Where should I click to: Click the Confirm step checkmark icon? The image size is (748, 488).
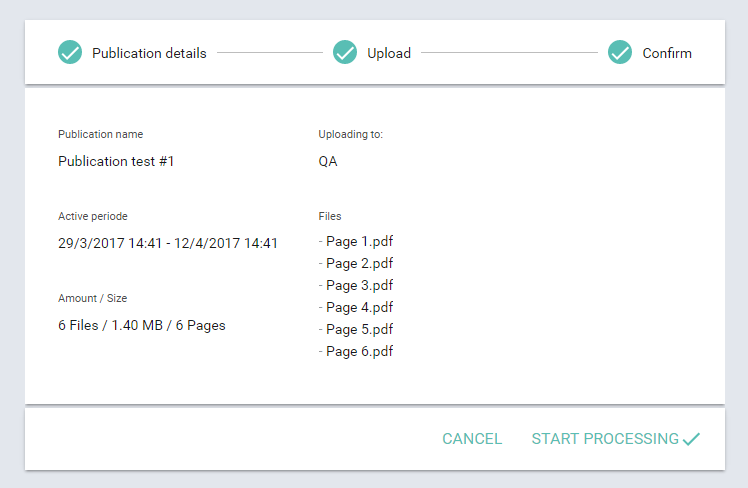coord(620,53)
